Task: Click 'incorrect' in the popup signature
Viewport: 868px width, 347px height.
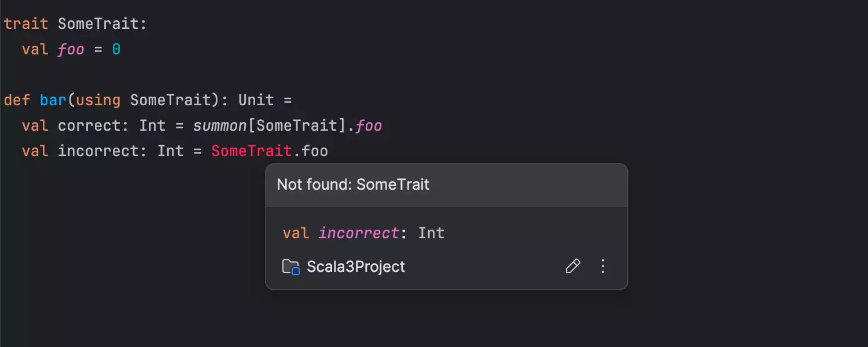Action: coord(359,233)
